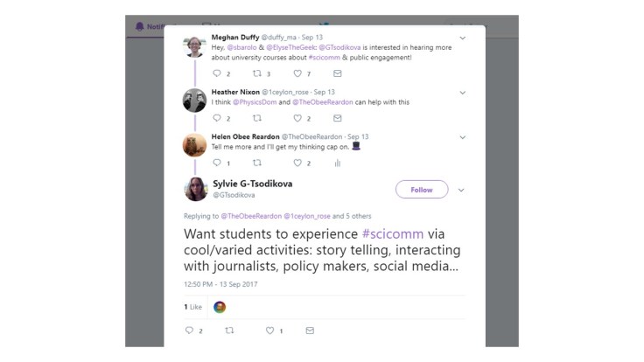Click liker's avatar beside 1 Like
Viewport: 644px width, 362px height.
pos(220,307)
